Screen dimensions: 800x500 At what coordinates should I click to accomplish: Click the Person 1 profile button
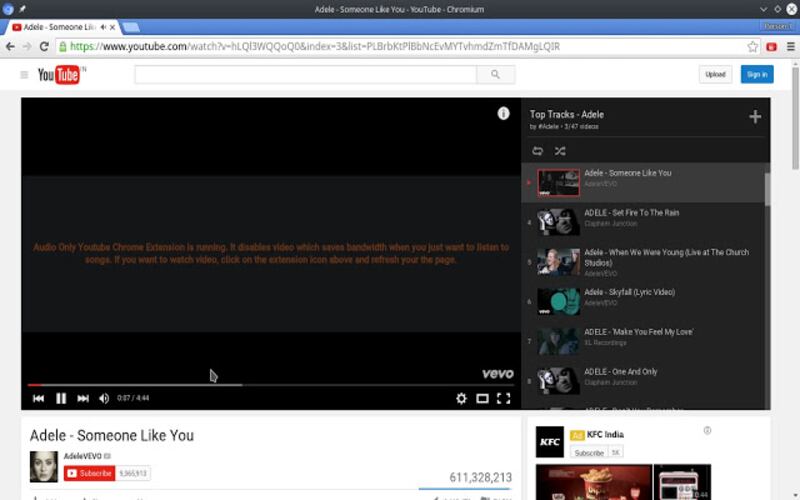777,27
